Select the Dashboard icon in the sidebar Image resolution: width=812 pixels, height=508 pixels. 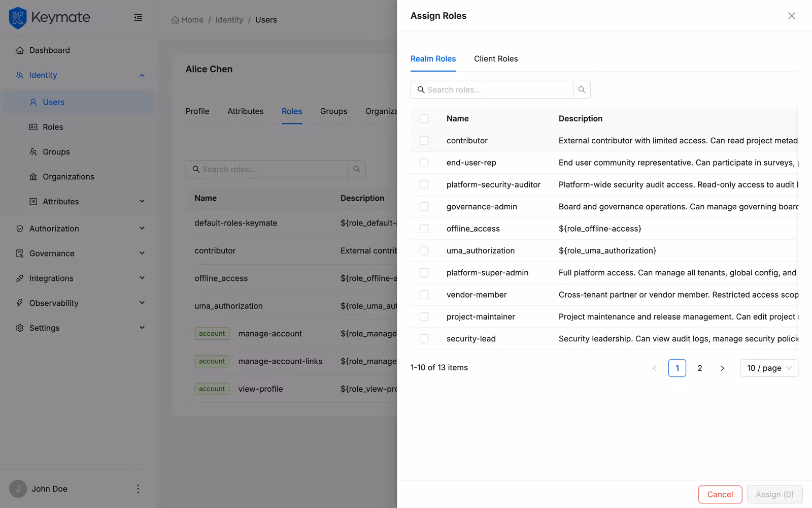(x=19, y=50)
